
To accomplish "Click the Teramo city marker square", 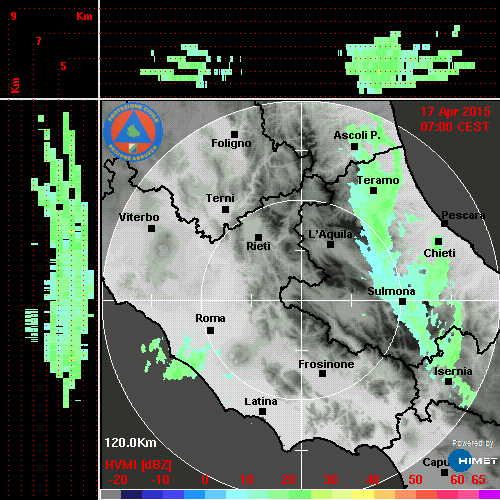I will [373, 191].
